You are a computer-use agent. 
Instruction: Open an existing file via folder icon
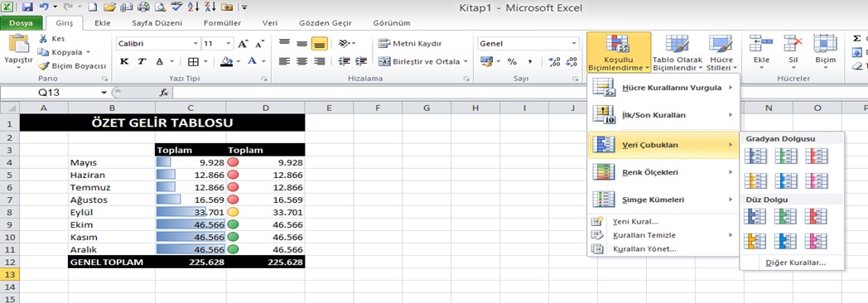pyautogui.click(x=109, y=7)
